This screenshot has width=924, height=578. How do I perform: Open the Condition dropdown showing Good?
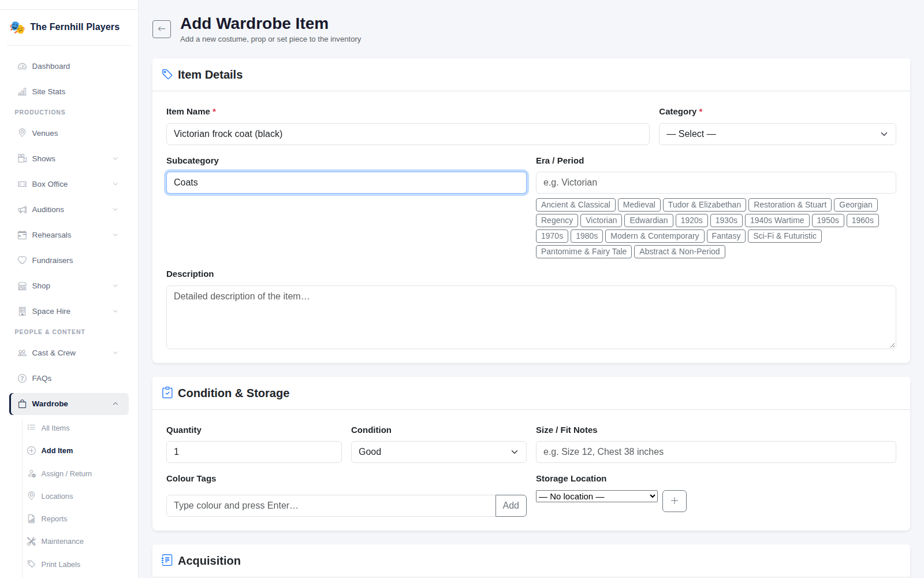(439, 452)
